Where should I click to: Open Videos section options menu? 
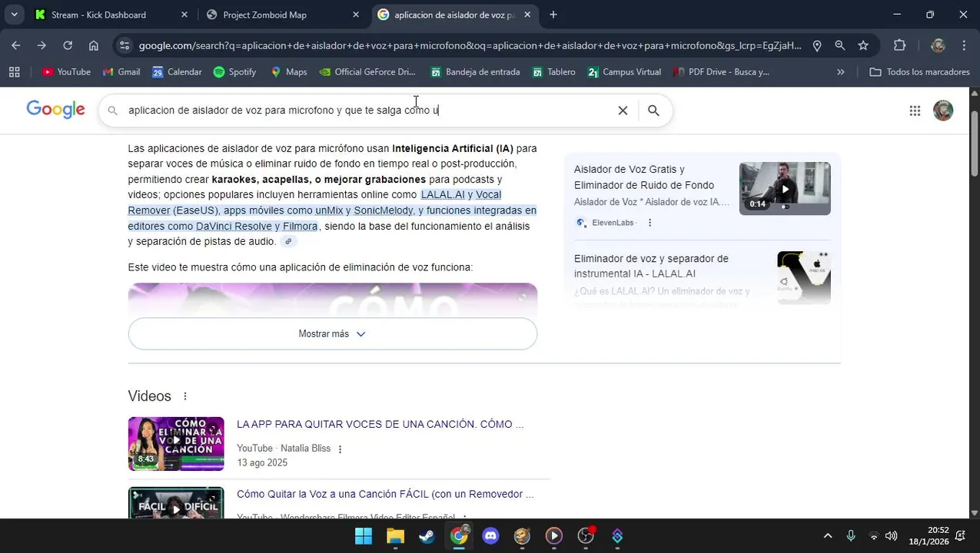[x=185, y=396]
